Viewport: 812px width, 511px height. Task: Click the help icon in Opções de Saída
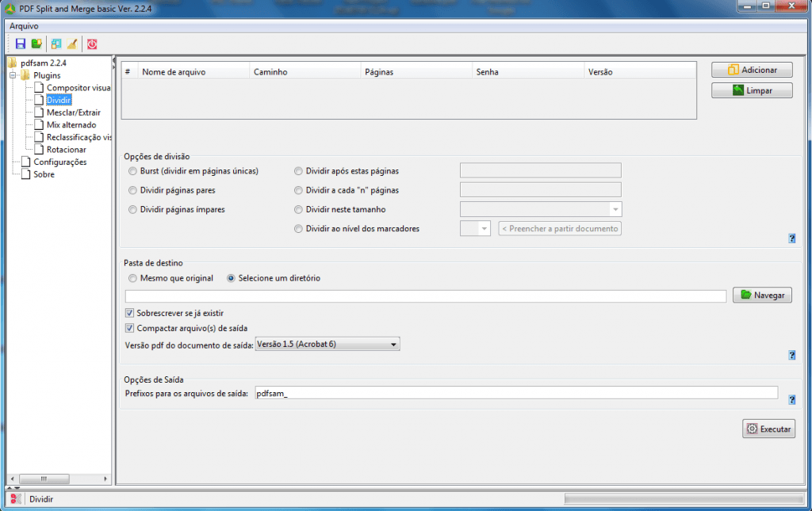click(x=792, y=400)
